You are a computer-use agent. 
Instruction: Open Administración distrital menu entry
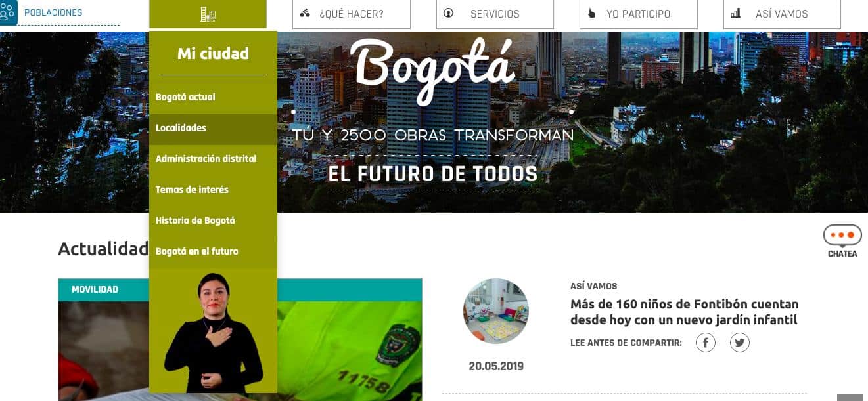(x=206, y=159)
